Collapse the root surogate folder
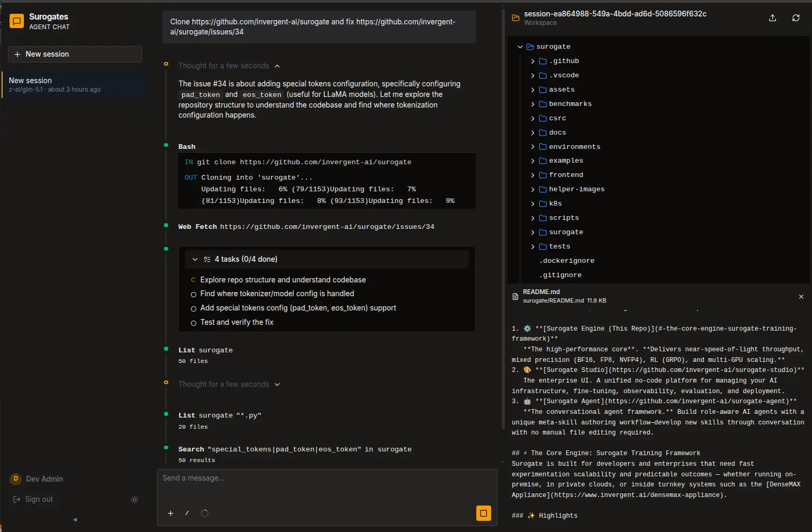812x532 pixels. (520, 47)
